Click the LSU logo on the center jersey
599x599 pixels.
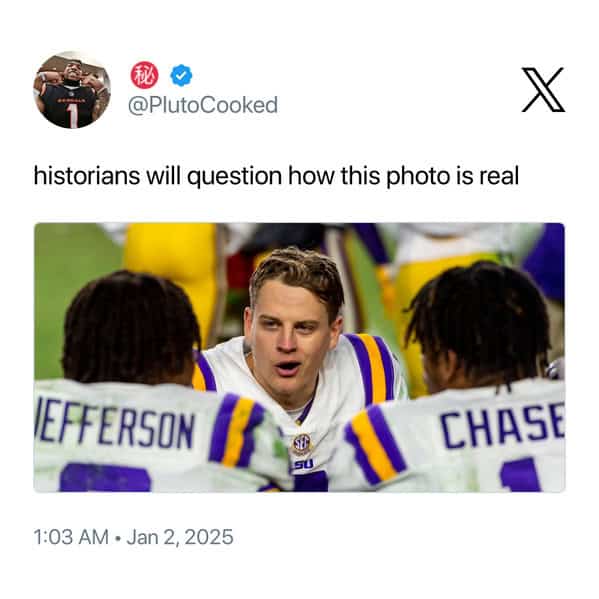click(303, 464)
